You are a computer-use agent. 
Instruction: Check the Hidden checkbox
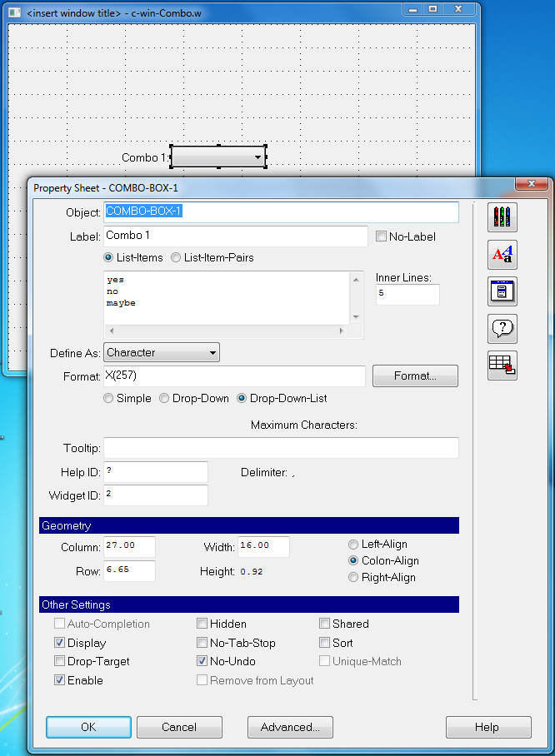click(x=202, y=624)
